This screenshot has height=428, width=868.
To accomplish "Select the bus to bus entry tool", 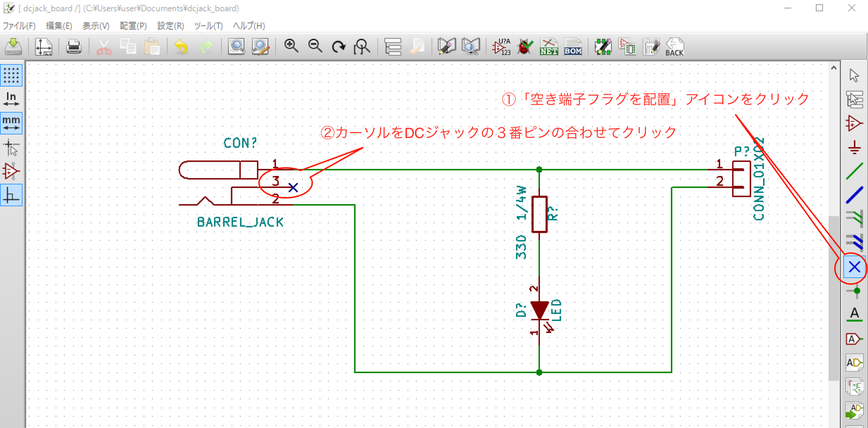I will pos(854,242).
